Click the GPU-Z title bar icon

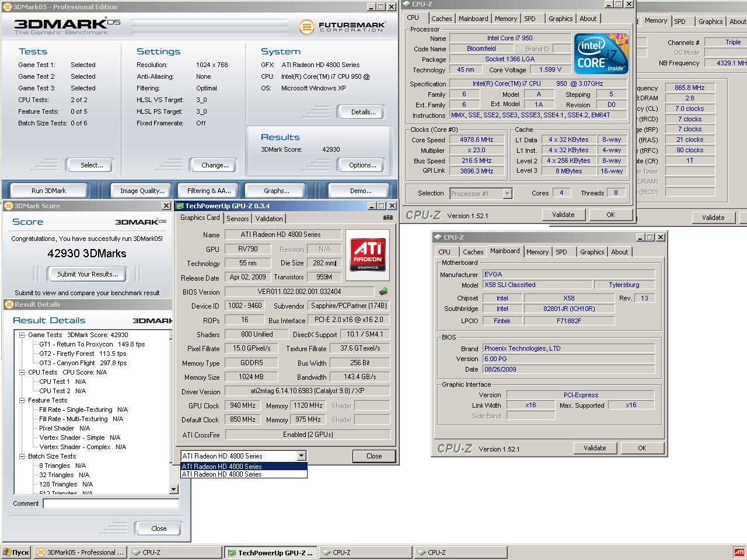(x=180, y=206)
